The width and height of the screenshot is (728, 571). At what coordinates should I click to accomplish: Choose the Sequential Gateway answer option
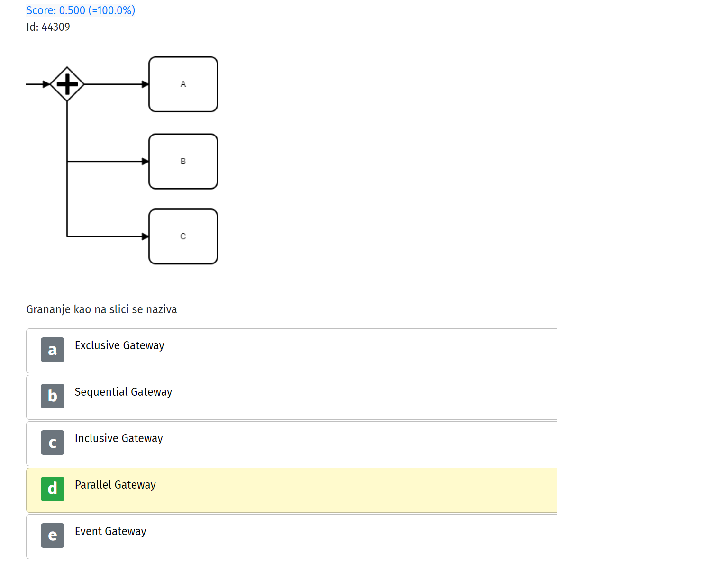pyautogui.click(x=292, y=397)
